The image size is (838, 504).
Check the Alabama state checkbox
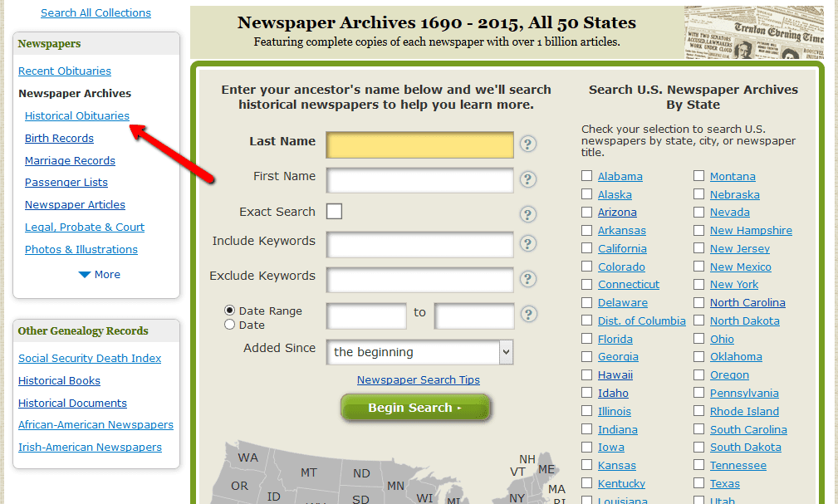587,176
